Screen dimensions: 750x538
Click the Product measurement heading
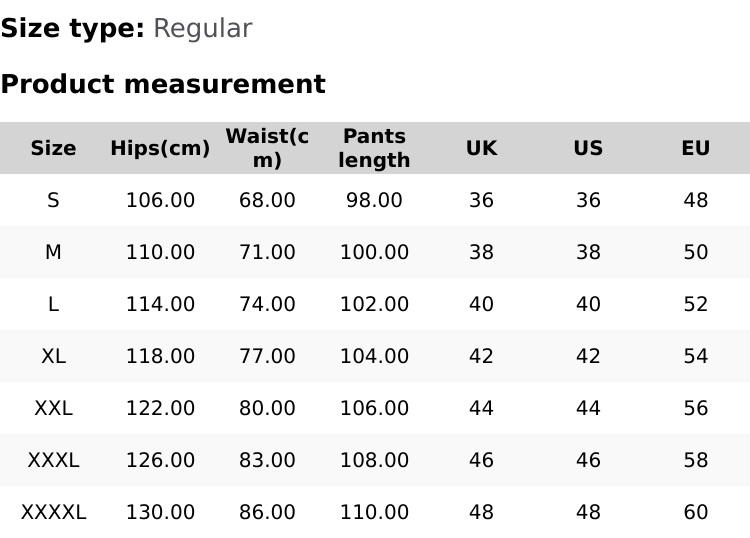[163, 84]
